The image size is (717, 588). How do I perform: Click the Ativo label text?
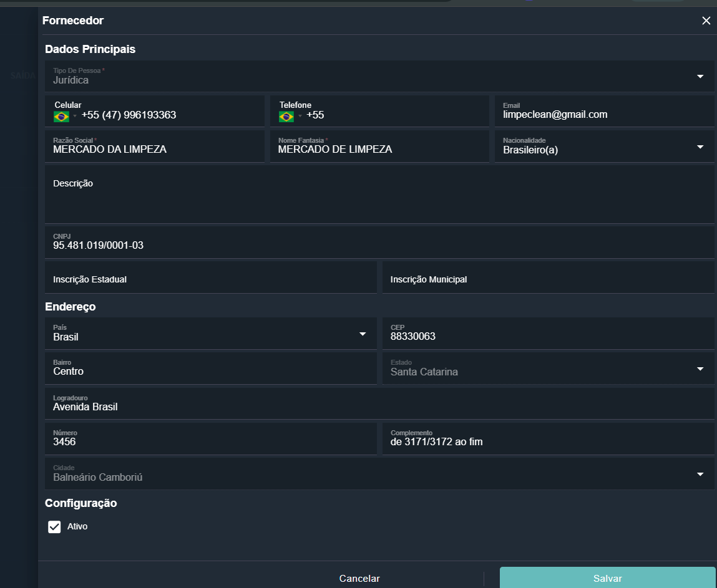[x=77, y=526]
